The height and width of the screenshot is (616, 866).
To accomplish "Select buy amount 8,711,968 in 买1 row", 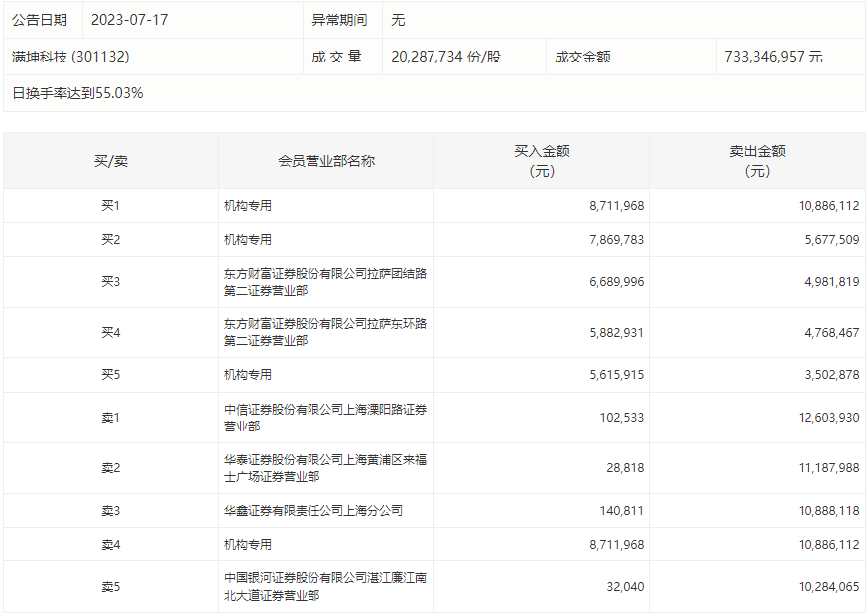I will (616, 206).
